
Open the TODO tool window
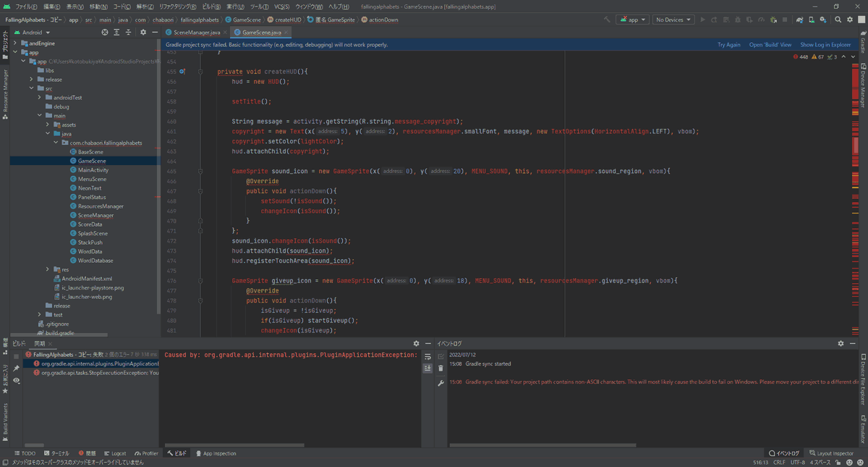tap(24, 453)
